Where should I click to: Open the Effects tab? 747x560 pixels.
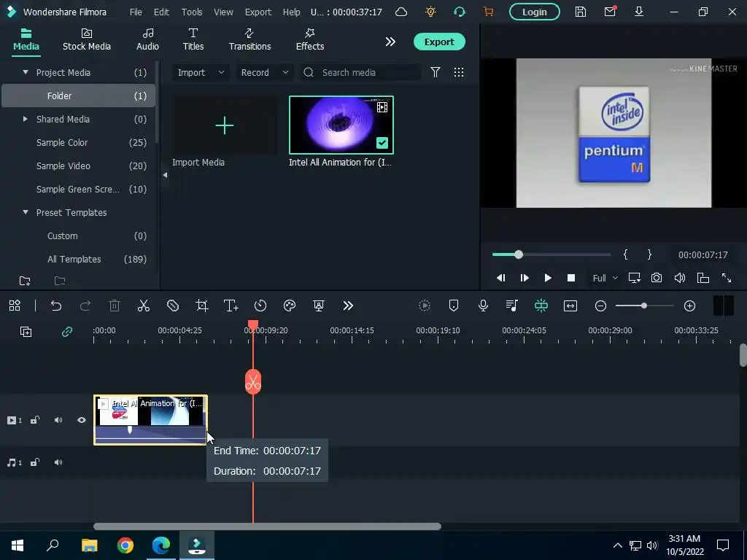(x=309, y=39)
